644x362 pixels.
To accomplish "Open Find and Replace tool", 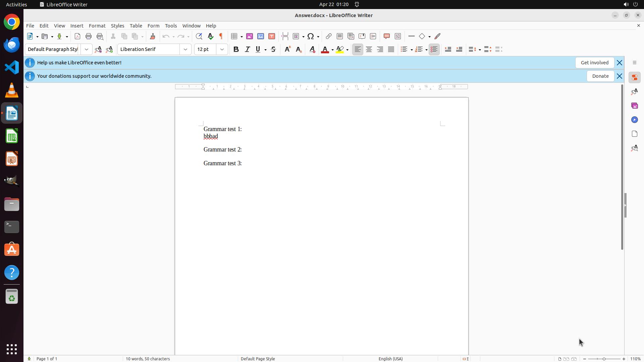I will click(199, 36).
